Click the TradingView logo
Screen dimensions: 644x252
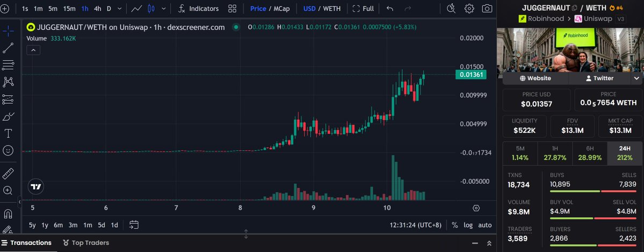(36, 187)
